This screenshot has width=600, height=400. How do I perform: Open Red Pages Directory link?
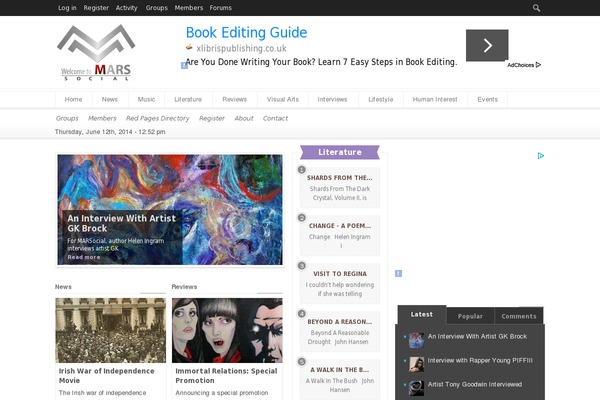tap(158, 118)
